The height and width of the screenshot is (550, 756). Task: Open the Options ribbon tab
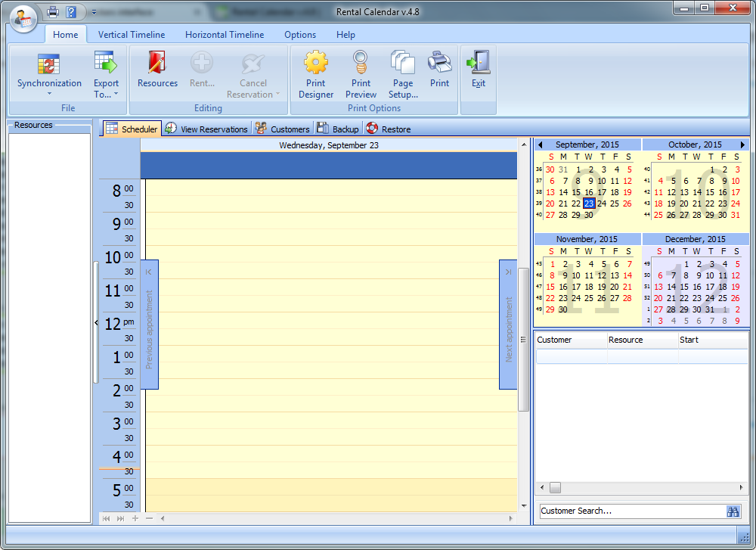click(300, 35)
